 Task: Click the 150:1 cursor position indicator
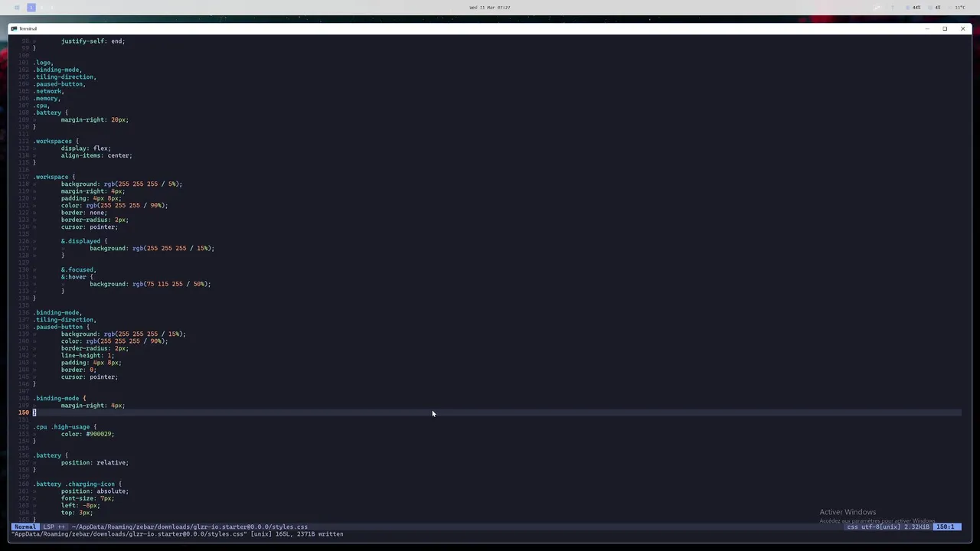click(946, 527)
